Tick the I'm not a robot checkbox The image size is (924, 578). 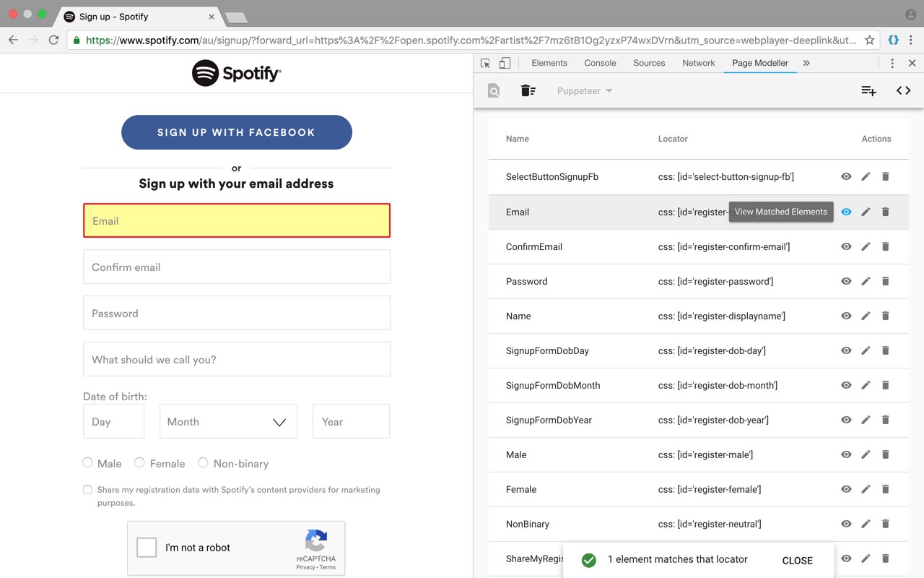[x=147, y=548]
